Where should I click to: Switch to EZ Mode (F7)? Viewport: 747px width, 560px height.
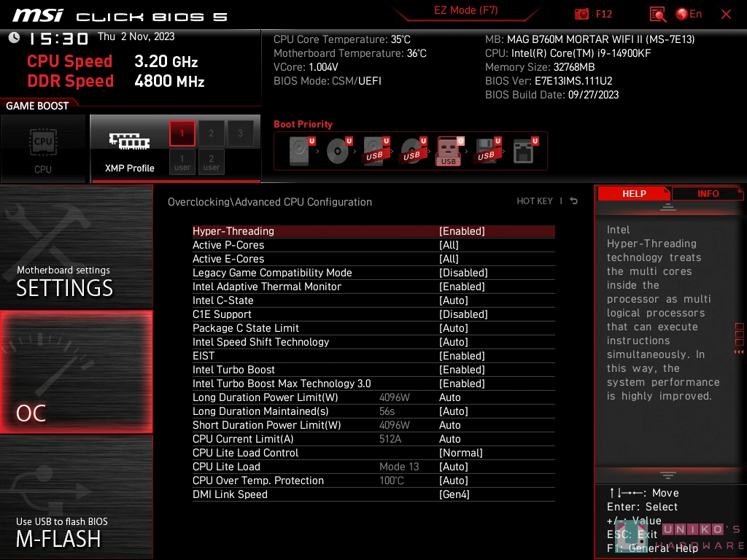[x=465, y=11]
